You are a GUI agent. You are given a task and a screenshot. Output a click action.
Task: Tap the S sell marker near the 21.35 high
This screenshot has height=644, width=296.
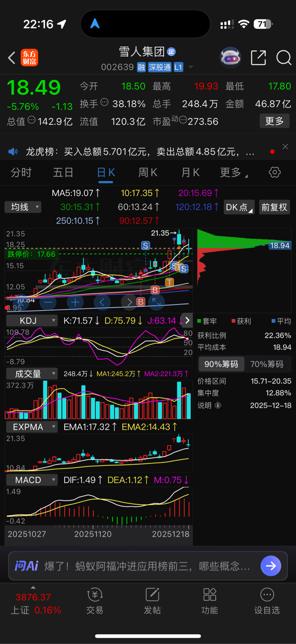(x=145, y=246)
